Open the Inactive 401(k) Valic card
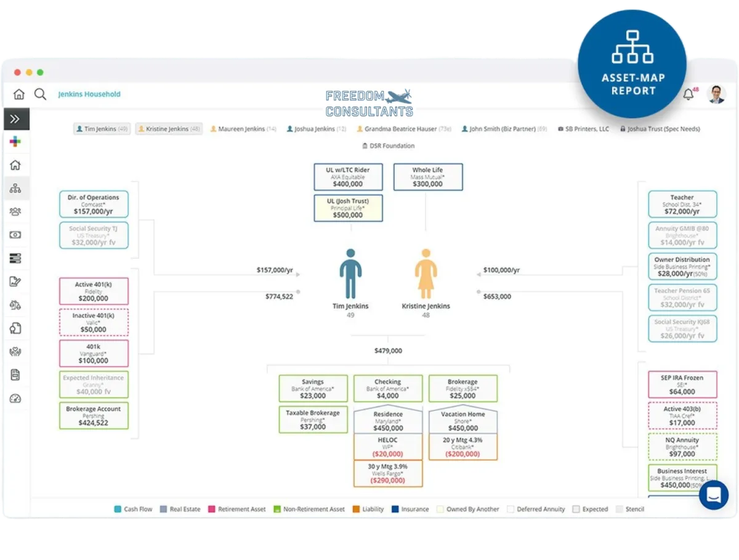The image size is (739, 560). tap(94, 322)
